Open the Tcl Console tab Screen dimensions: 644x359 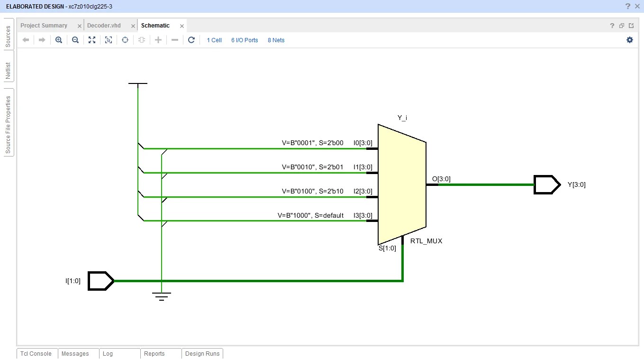click(x=36, y=354)
